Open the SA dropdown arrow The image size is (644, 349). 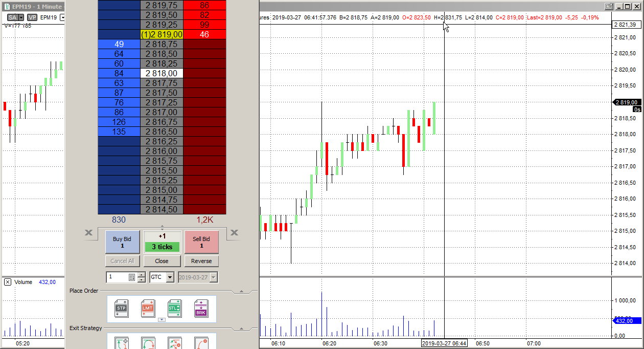[x=21, y=17]
